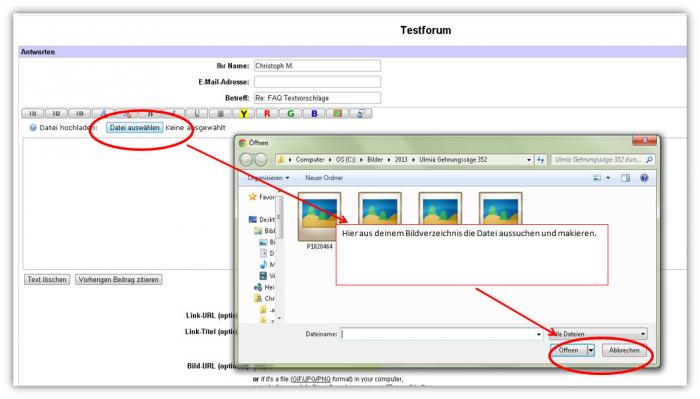Refresh the folder view in the address bar
Image resolution: width=700 pixels, height=399 pixels.
tap(541, 159)
